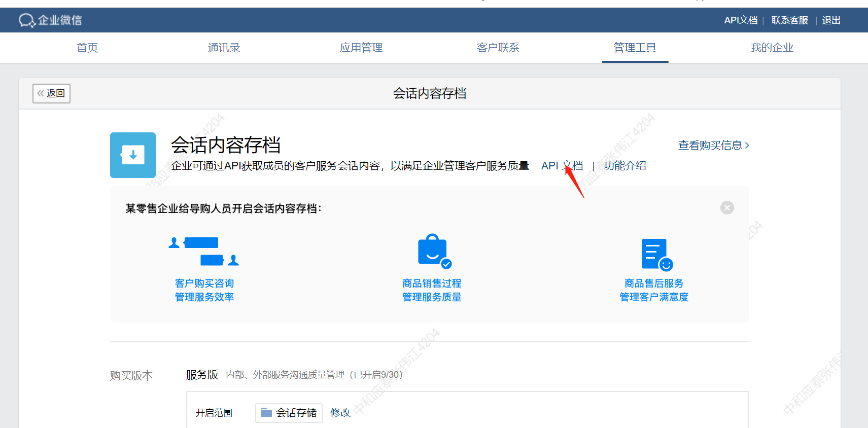The width and height of the screenshot is (868, 428).
Task: Click 联系客服 in the header
Action: (x=790, y=20)
